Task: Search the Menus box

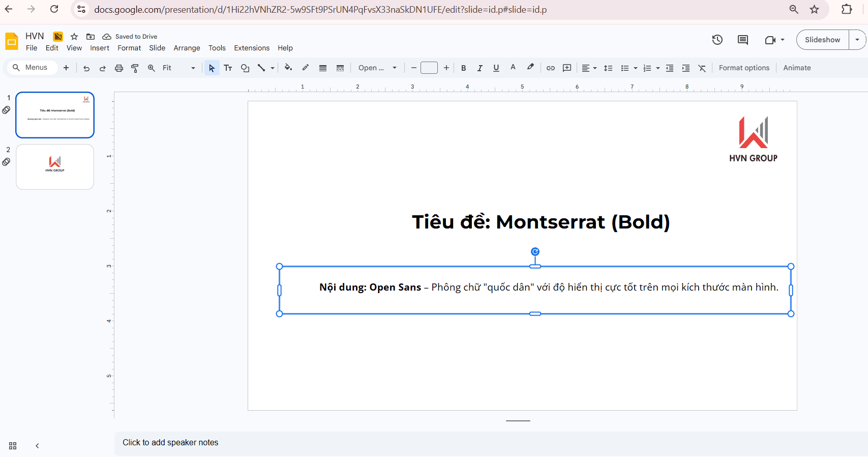Action: [32, 68]
